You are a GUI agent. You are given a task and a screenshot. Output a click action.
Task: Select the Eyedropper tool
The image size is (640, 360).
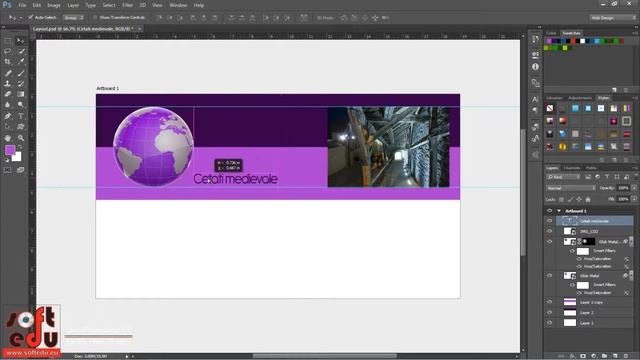pos(20,62)
